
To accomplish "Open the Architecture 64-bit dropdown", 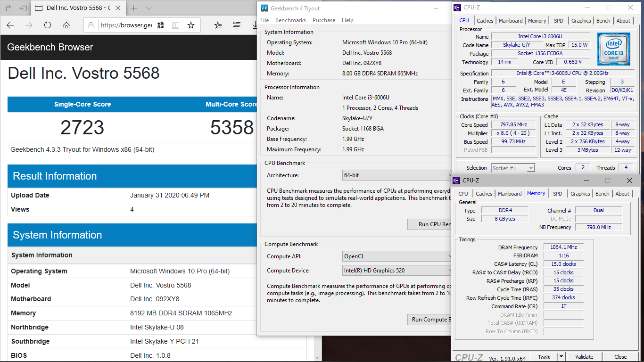I will [397, 175].
